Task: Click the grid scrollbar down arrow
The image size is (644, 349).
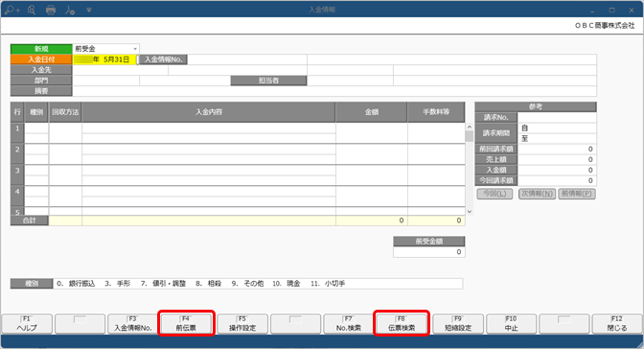Action: point(470,211)
